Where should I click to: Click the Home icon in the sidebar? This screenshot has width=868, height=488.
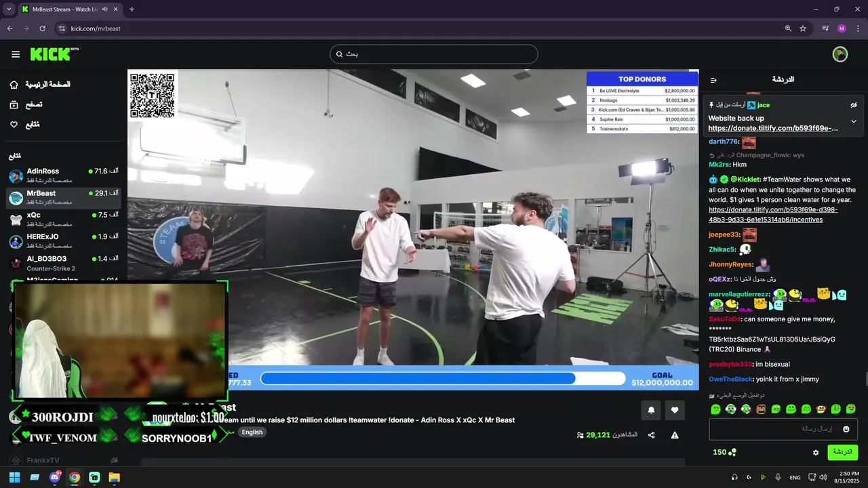coord(14,85)
